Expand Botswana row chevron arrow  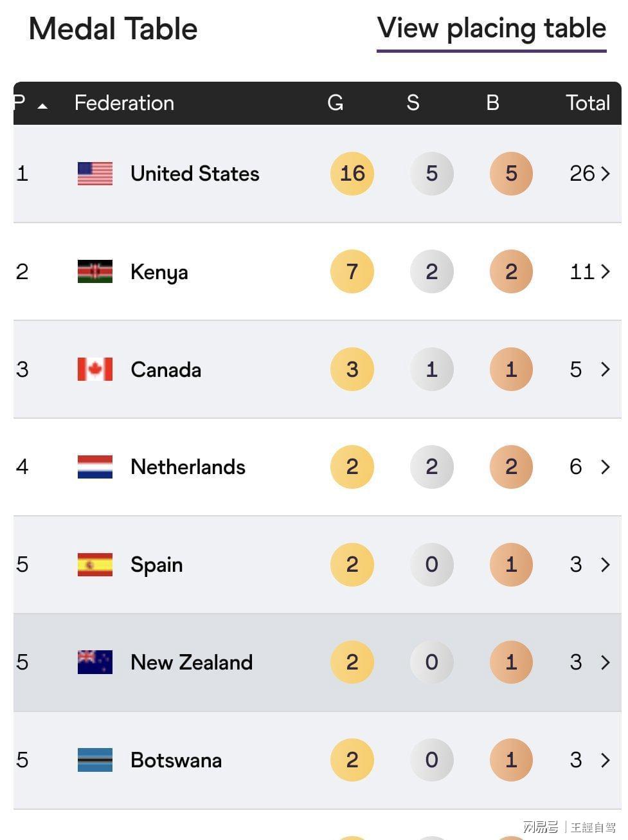pyautogui.click(x=605, y=760)
